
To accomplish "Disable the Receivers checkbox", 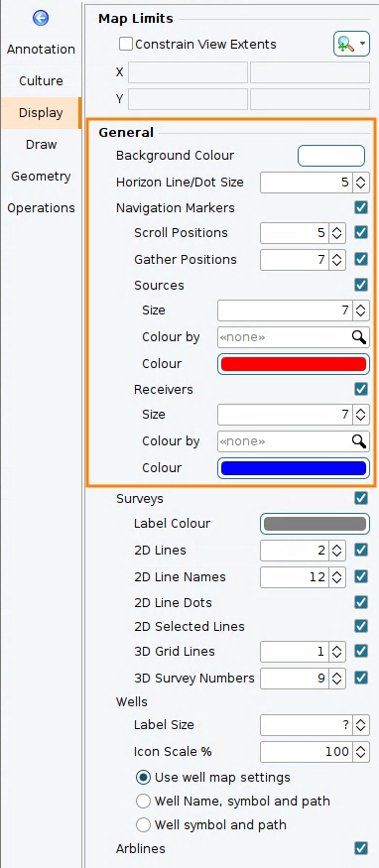I will tap(361, 389).
